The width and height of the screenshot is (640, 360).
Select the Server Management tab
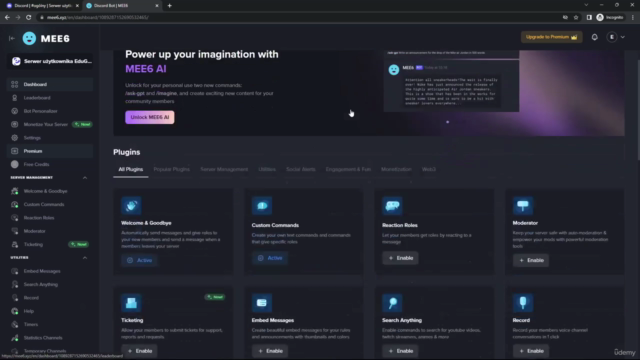(224, 169)
